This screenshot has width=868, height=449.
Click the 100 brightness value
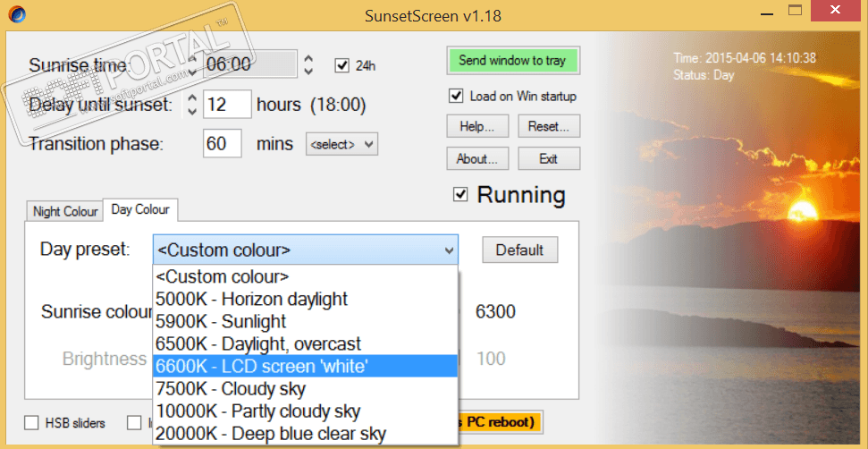(491, 359)
